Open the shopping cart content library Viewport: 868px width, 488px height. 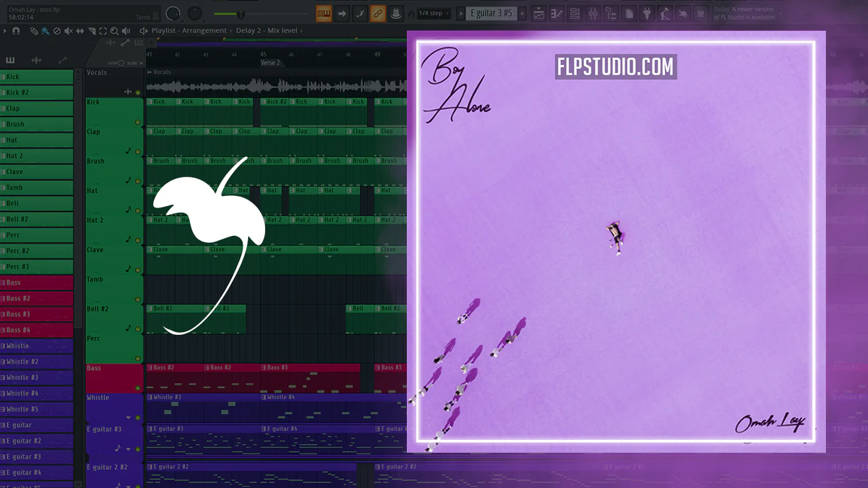(700, 13)
